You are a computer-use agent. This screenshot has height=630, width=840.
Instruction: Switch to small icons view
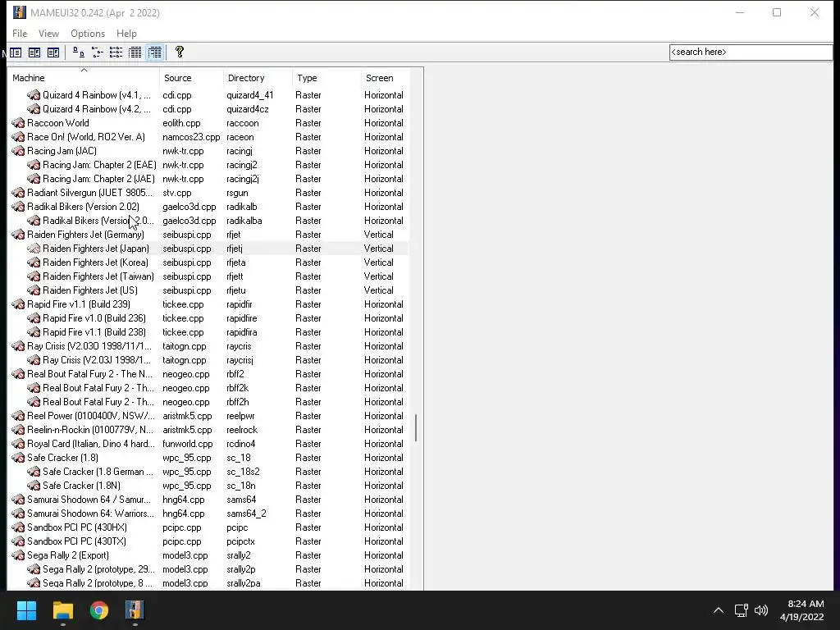tap(97, 52)
